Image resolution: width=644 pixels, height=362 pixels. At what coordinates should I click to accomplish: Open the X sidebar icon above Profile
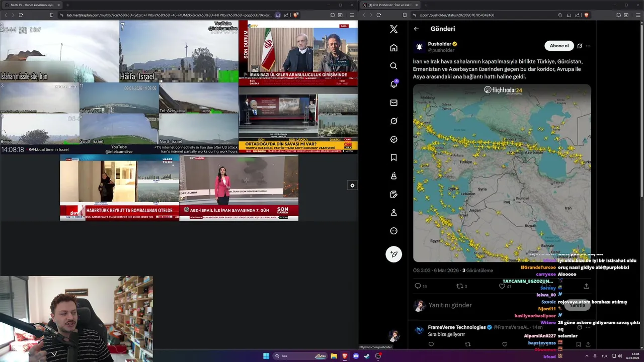point(393,194)
